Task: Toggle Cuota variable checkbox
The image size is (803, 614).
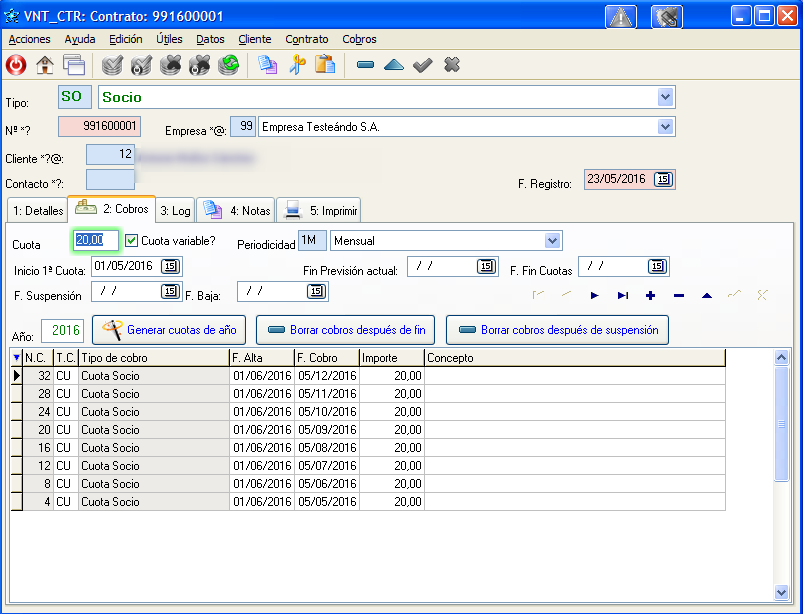Action: [132, 241]
